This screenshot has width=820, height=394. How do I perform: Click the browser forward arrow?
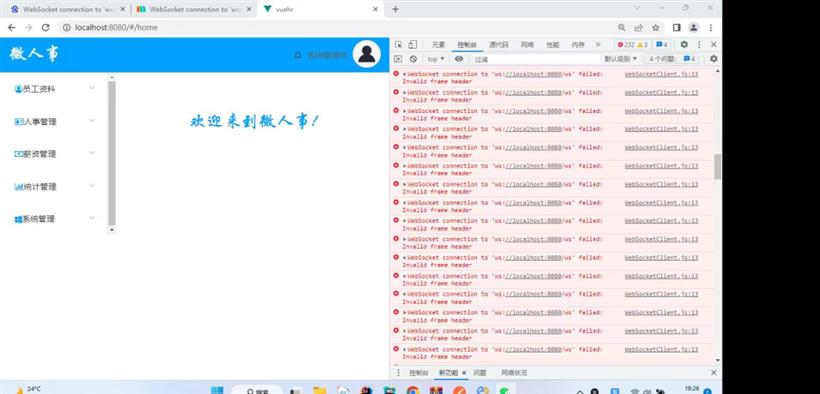click(29, 28)
